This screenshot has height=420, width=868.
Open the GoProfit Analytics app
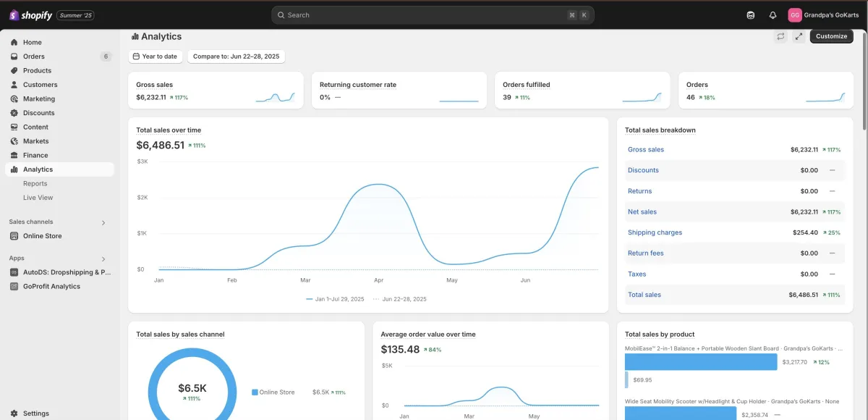[x=51, y=286]
